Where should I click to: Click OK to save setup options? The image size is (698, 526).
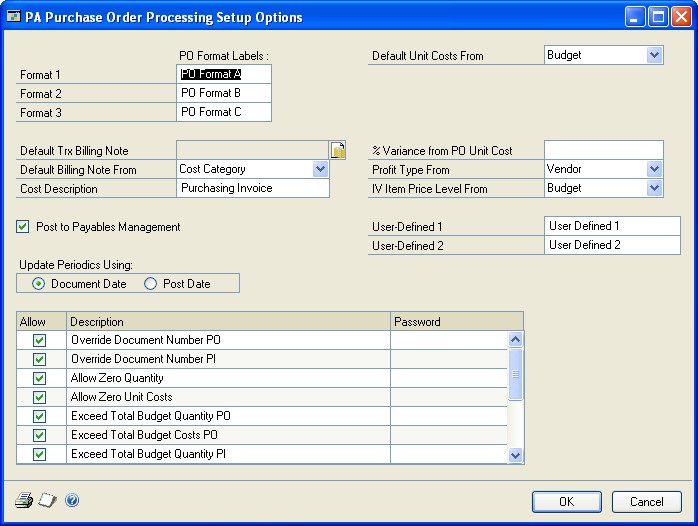(567, 502)
